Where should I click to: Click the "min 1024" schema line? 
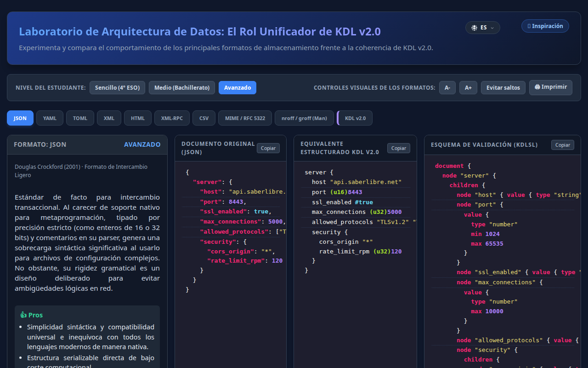[485, 234]
